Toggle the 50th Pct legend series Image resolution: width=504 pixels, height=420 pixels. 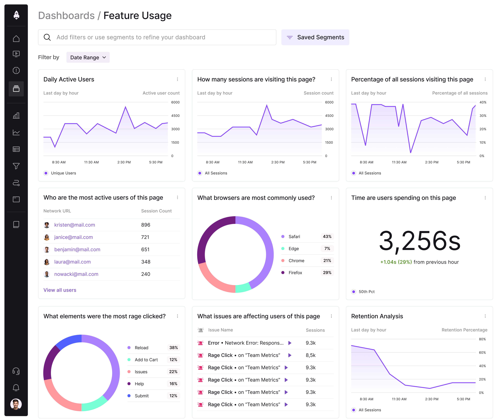click(x=363, y=292)
